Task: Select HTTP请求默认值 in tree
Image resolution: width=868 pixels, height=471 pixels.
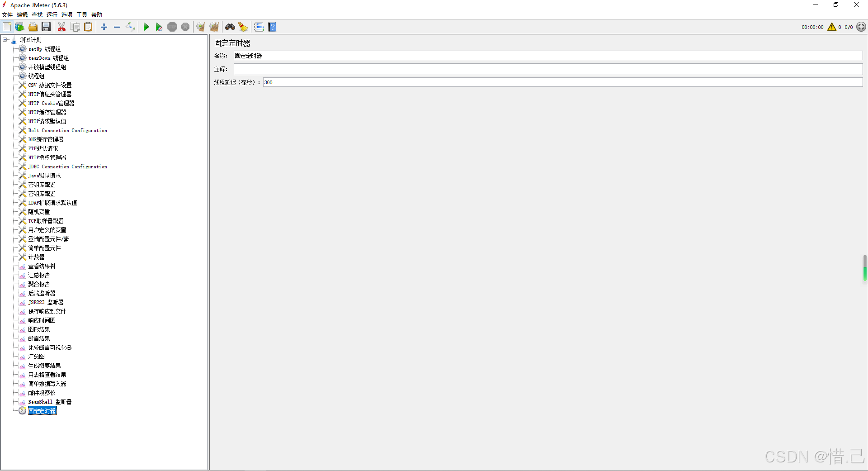Action: click(47, 121)
